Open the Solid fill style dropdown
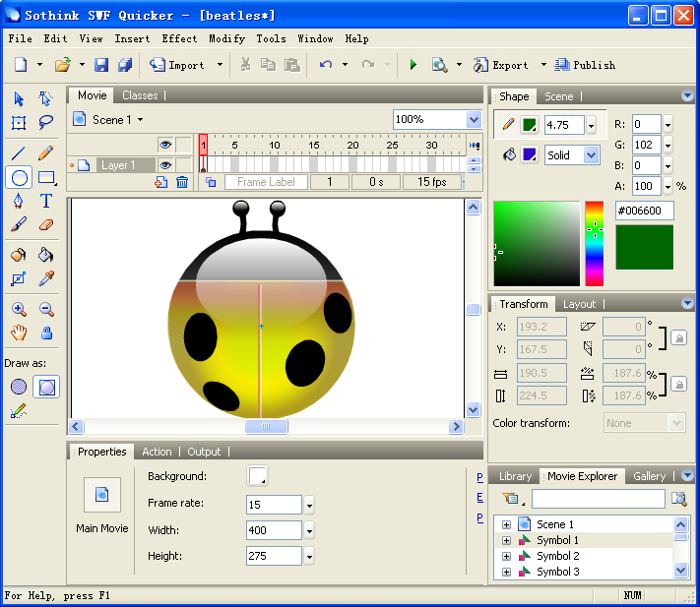The image size is (700, 607). click(591, 155)
